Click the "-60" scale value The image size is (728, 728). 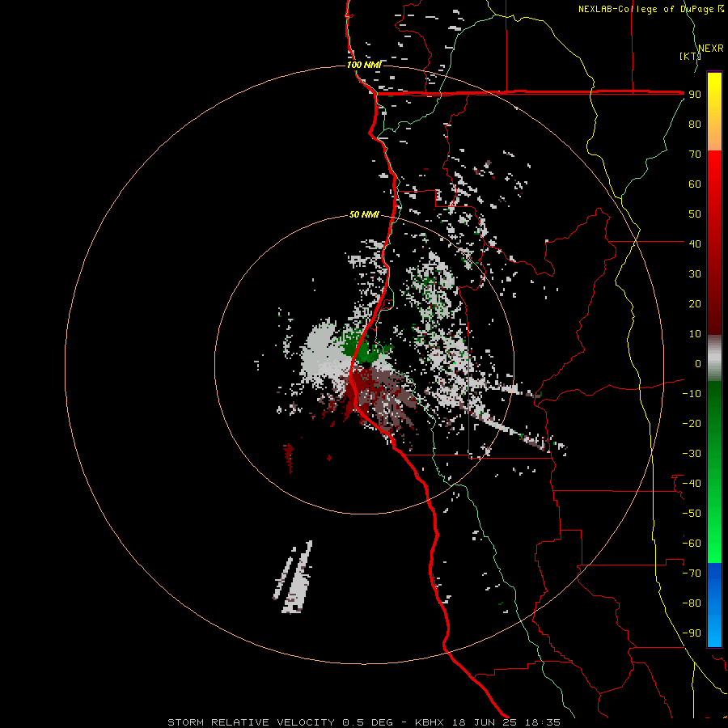click(692, 544)
